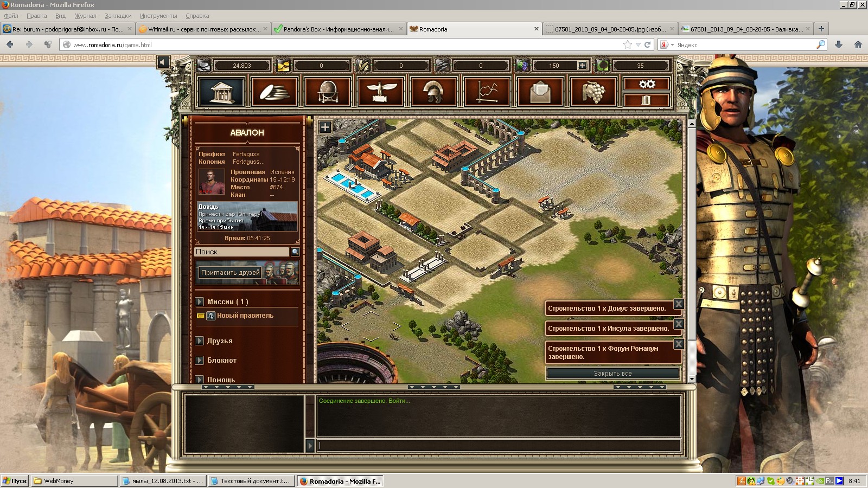Click the Поиск search field
The height and width of the screenshot is (488, 868).
point(241,252)
